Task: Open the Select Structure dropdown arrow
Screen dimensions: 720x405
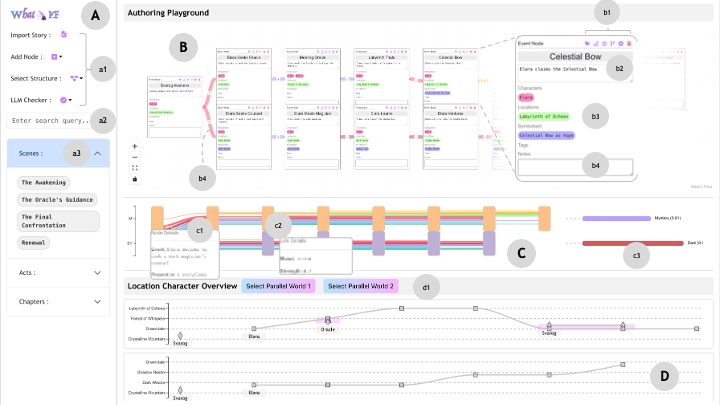Action: (x=81, y=79)
